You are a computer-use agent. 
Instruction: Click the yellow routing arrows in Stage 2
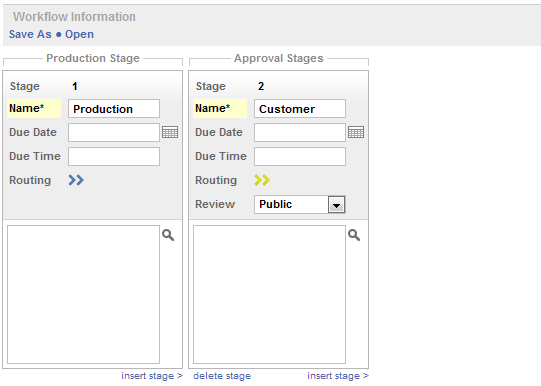pyautogui.click(x=262, y=180)
